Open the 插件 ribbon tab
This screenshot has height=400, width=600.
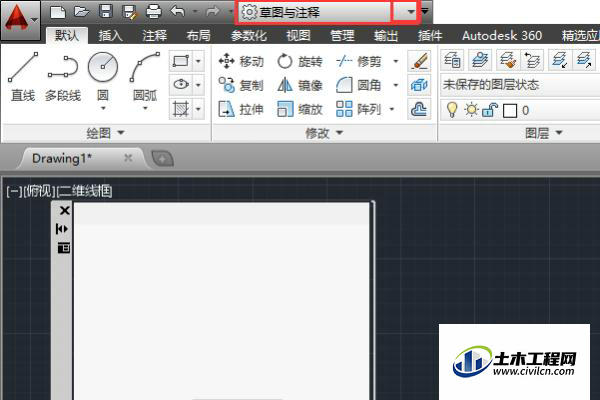coord(430,36)
